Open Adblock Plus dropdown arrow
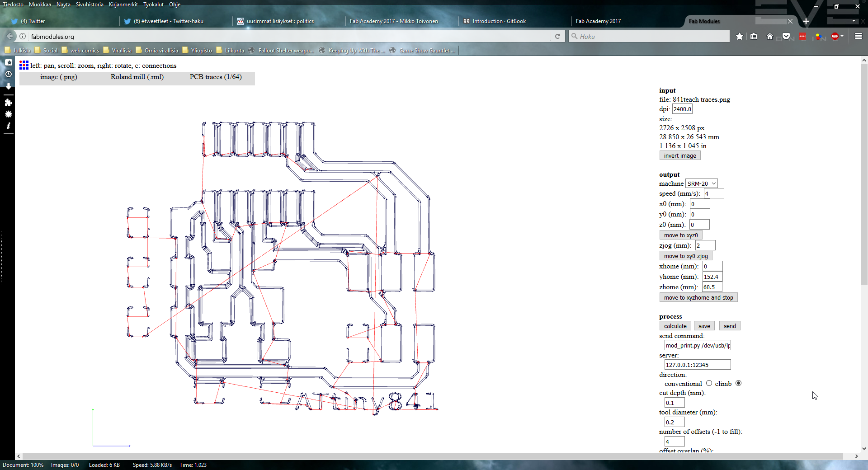Screen dimensions: 868x470 (x=842, y=36)
